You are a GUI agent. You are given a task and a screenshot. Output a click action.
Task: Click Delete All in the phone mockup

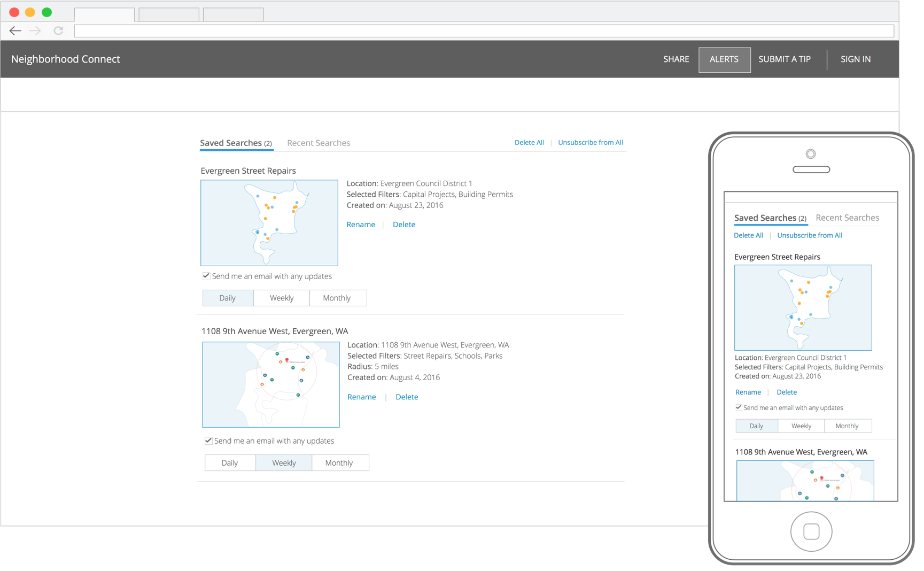[x=748, y=236]
